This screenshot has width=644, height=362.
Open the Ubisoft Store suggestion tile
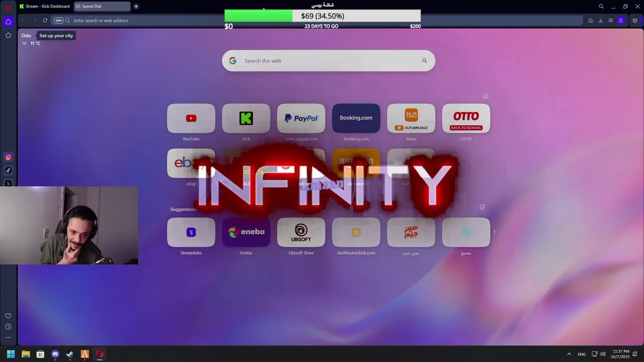click(x=301, y=232)
